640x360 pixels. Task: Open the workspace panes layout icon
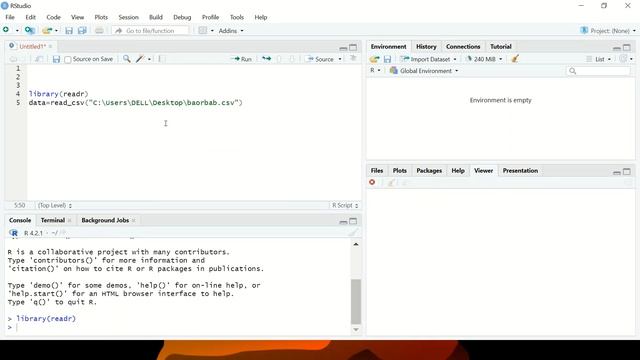202,31
